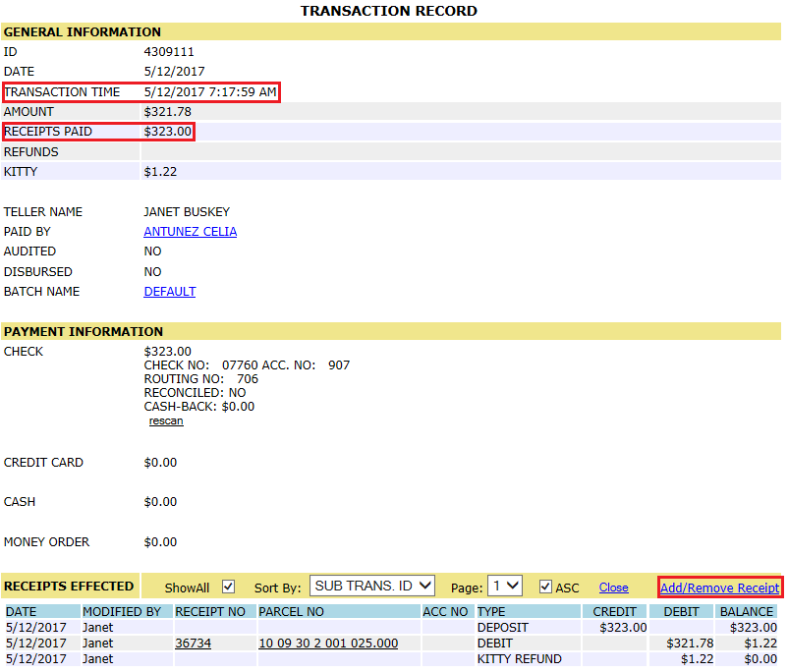Open the Add/Remove Receipt link
Screen dimensions: 788x672
click(719, 588)
